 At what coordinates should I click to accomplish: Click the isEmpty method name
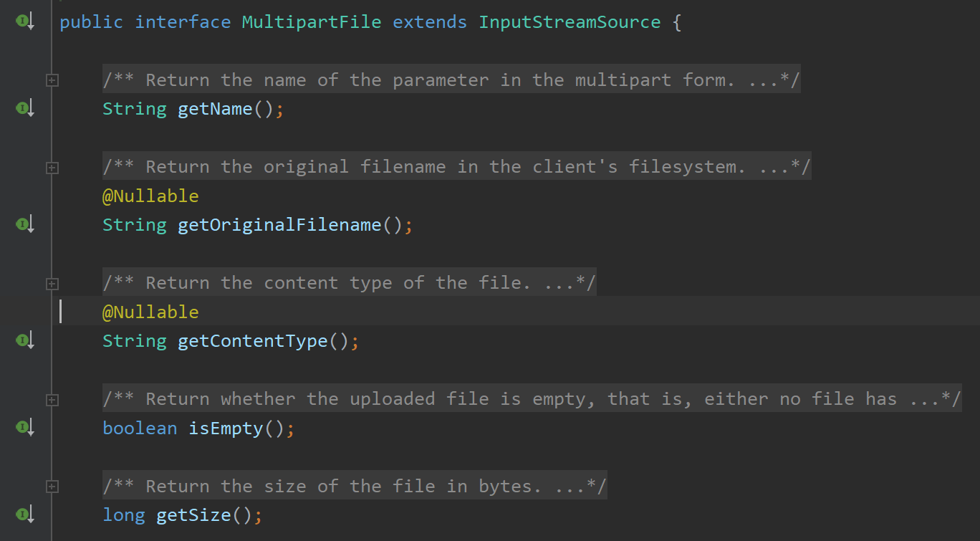coord(226,429)
